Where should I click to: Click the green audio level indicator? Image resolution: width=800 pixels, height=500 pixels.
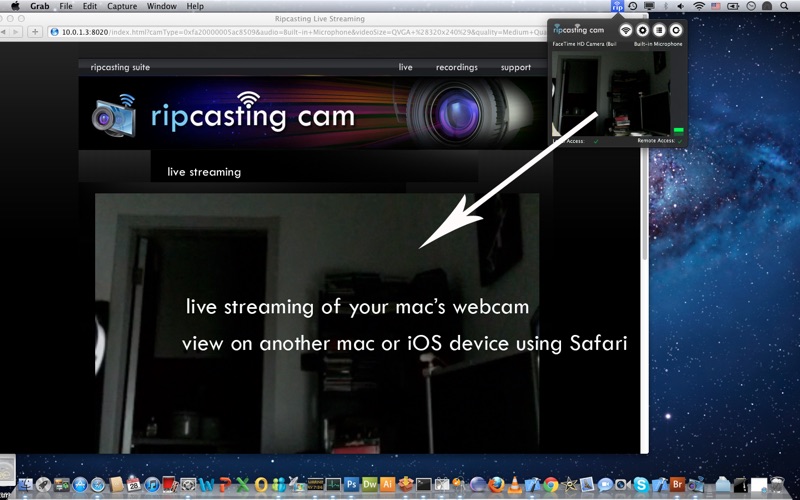point(679,131)
